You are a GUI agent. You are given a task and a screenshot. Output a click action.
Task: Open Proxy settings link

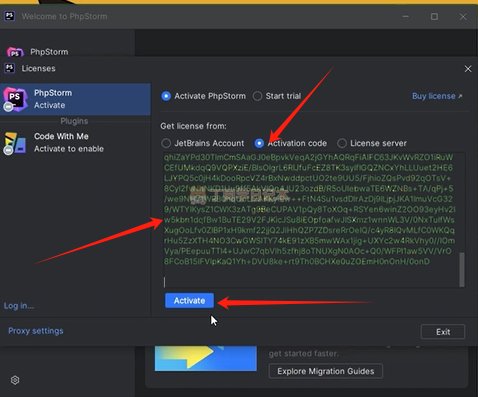tap(36, 331)
